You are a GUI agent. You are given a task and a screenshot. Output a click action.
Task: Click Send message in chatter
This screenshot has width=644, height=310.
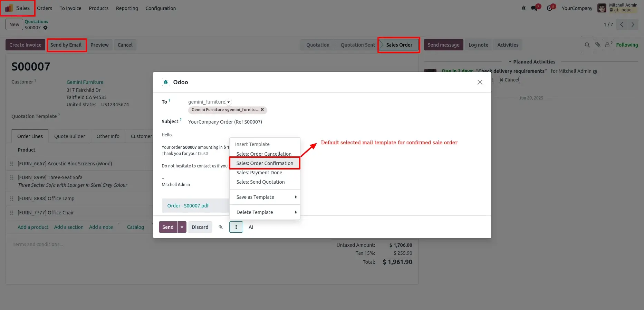coord(444,45)
